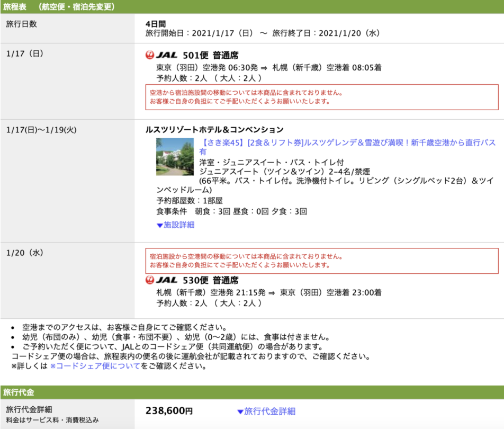
Task: Click the 501便 普通席 flight title
Action: 211,55
